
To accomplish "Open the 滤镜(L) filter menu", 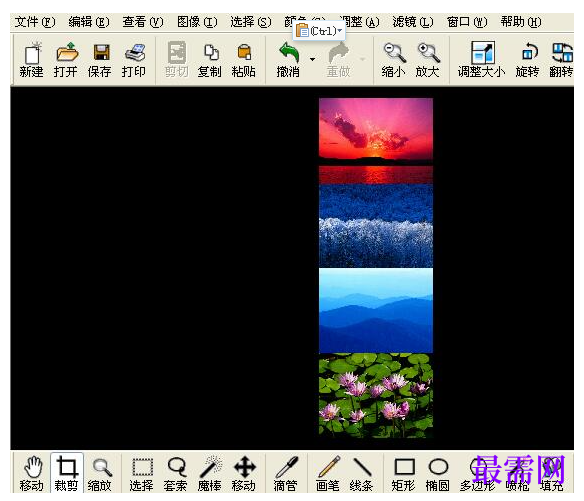I will (x=413, y=22).
